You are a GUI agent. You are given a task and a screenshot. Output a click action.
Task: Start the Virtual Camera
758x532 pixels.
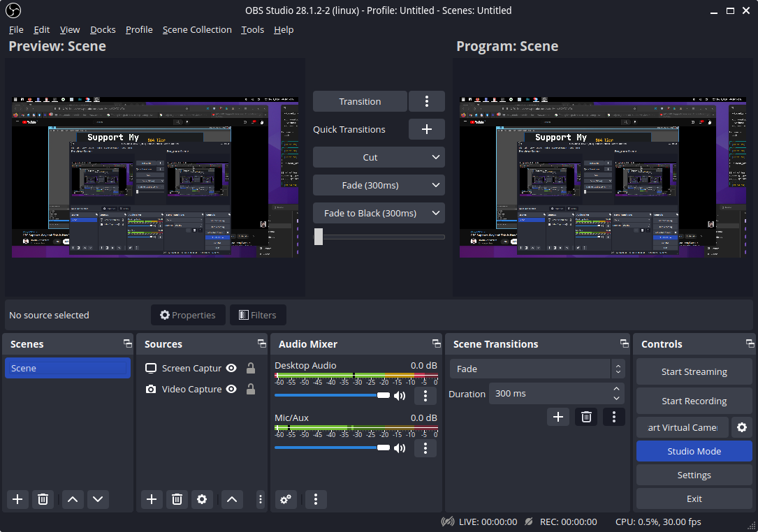(682, 427)
